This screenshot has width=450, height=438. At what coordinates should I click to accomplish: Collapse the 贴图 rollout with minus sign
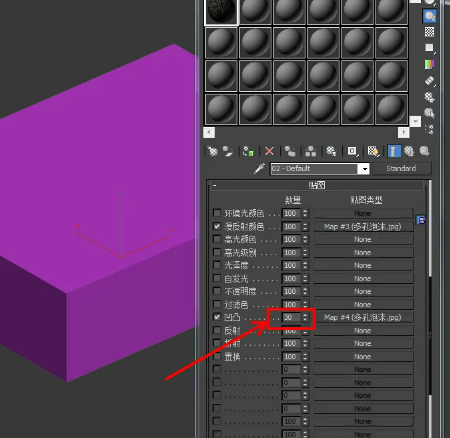click(x=215, y=185)
